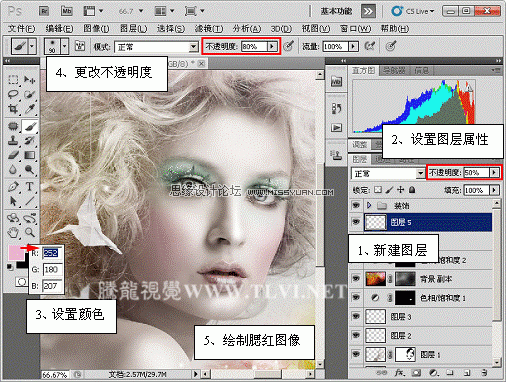Open the flow 100% slider arrow

pyautogui.click(x=353, y=46)
